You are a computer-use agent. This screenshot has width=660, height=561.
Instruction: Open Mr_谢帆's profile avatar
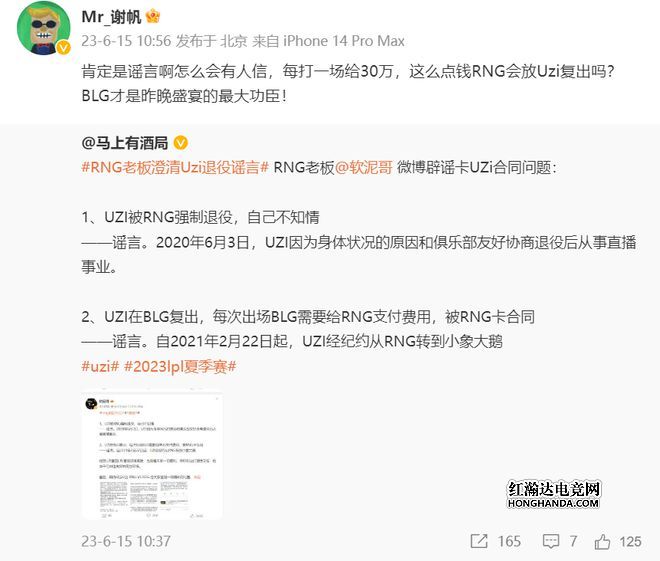point(43,28)
